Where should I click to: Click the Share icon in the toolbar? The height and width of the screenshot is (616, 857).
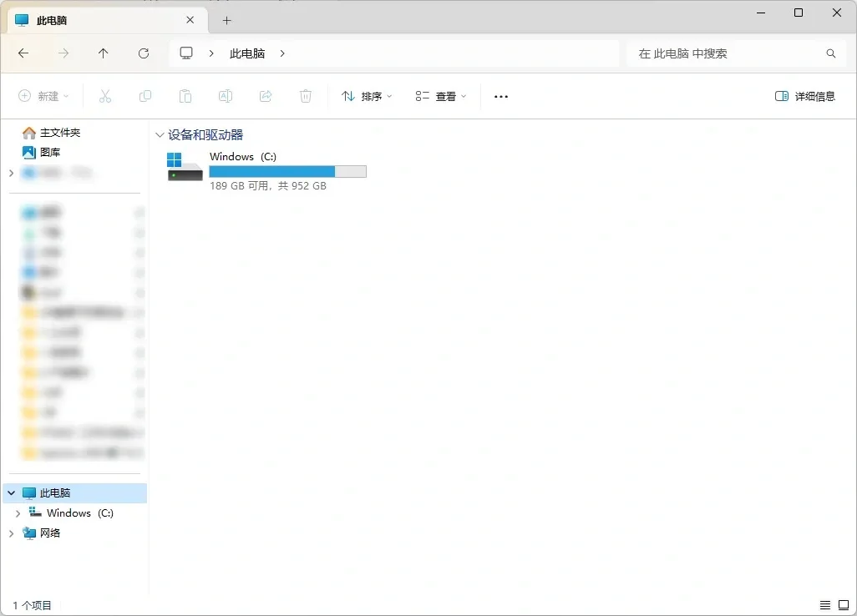266,96
